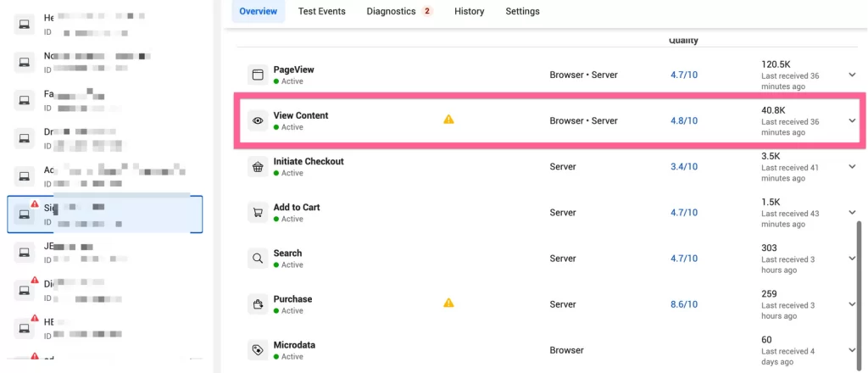Go to the Settings tab

(522, 11)
